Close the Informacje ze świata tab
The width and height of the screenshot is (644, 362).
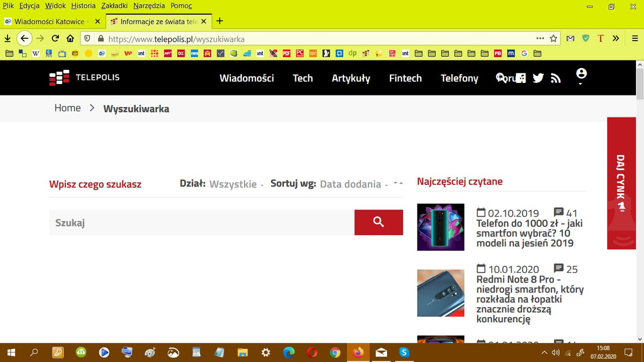coord(204,22)
